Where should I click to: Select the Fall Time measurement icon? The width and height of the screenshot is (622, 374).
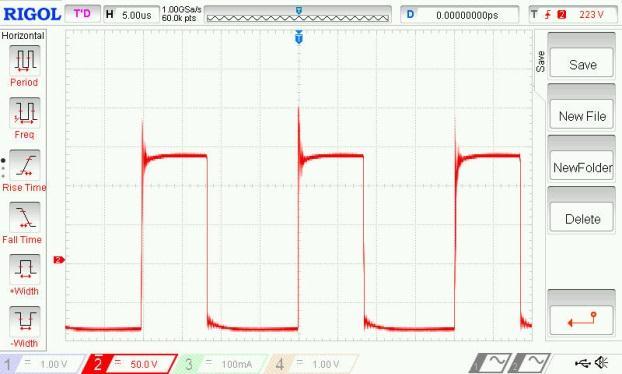(x=24, y=217)
